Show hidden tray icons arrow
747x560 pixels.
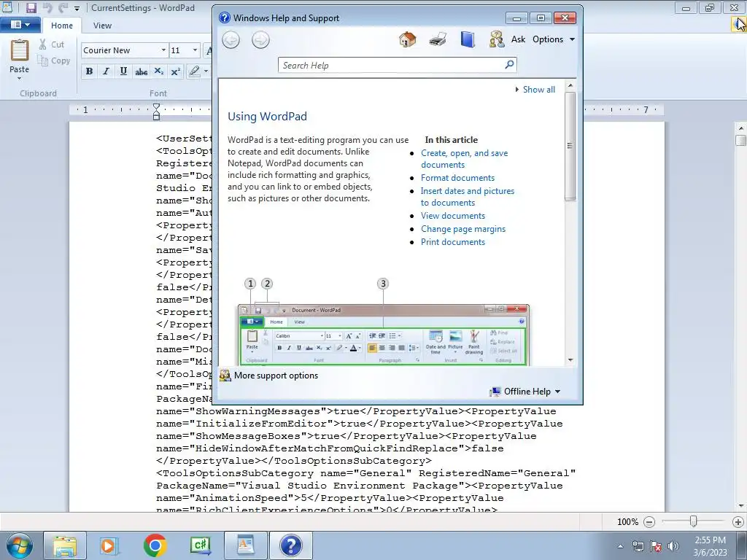(620, 546)
